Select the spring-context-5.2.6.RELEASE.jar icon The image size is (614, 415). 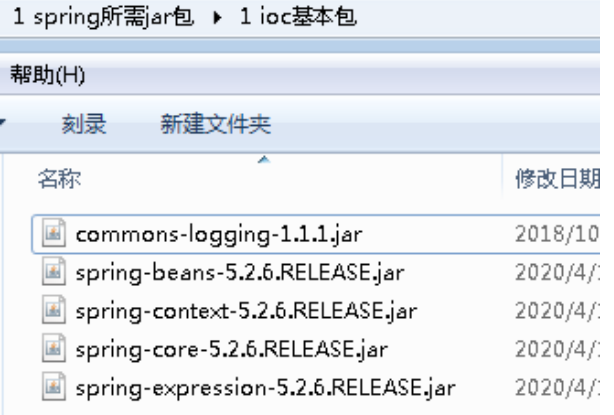pos(54,310)
